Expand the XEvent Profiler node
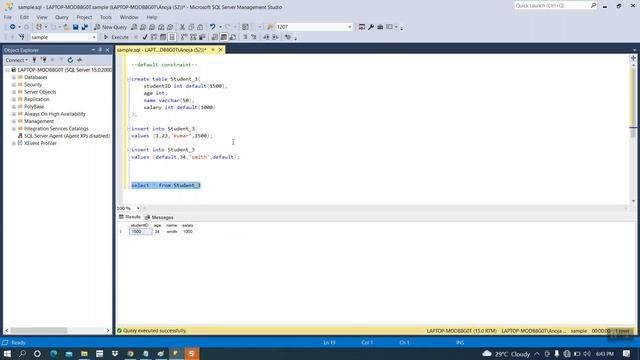This screenshot has height=360, width=640. point(14,143)
